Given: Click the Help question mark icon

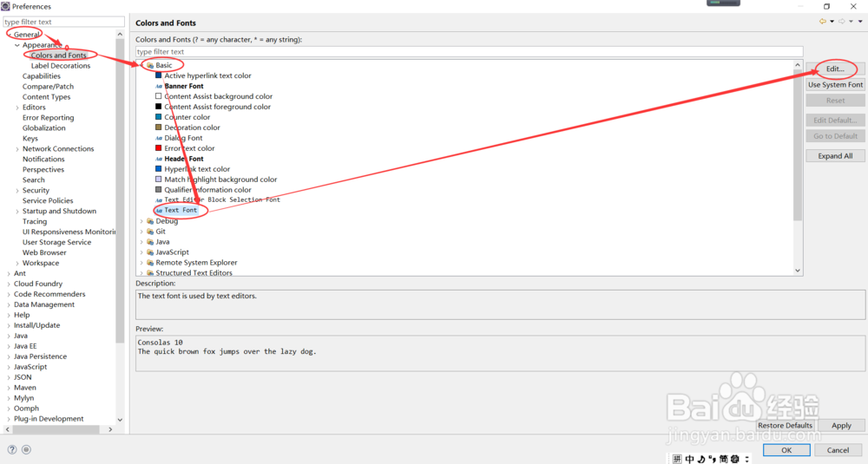Looking at the screenshot, I should click(x=12, y=449).
